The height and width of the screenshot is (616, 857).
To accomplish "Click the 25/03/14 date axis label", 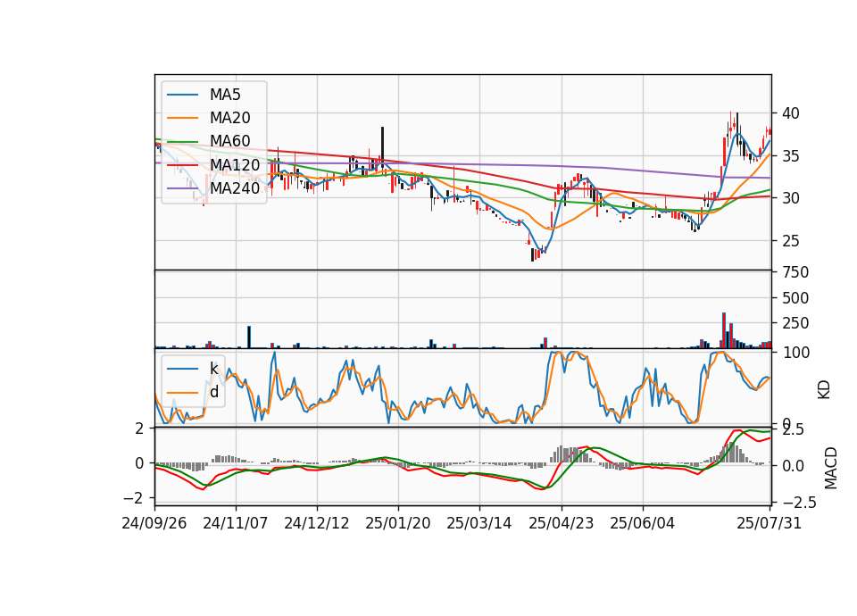I will click(479, 523).
